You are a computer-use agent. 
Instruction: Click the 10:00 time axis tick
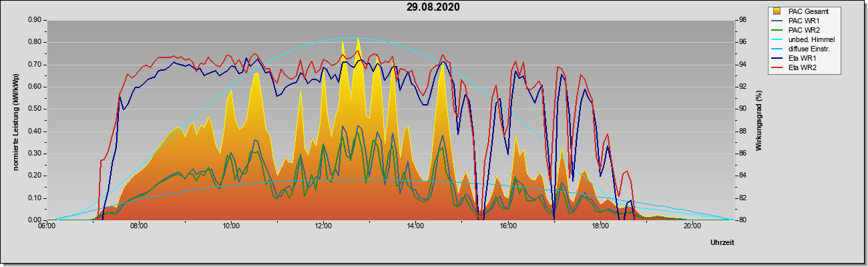pyautogui.click(x=231, y=227)
